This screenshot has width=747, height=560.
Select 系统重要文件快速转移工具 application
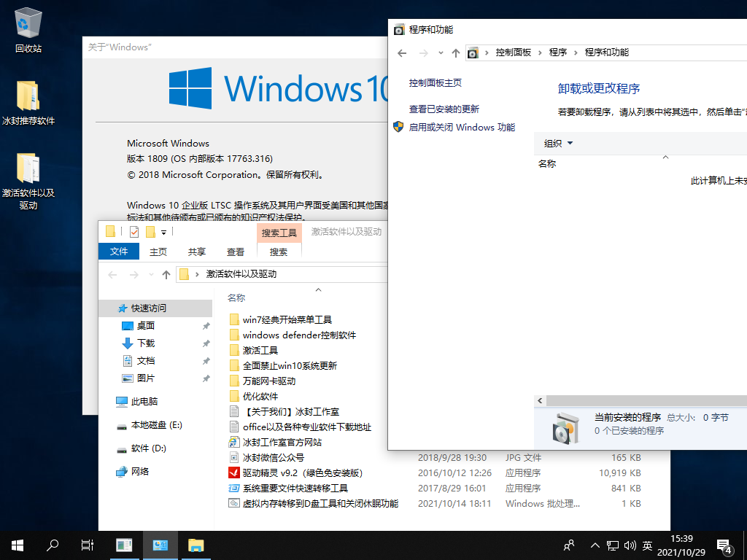pyautogui.click(x=295, y=488)
